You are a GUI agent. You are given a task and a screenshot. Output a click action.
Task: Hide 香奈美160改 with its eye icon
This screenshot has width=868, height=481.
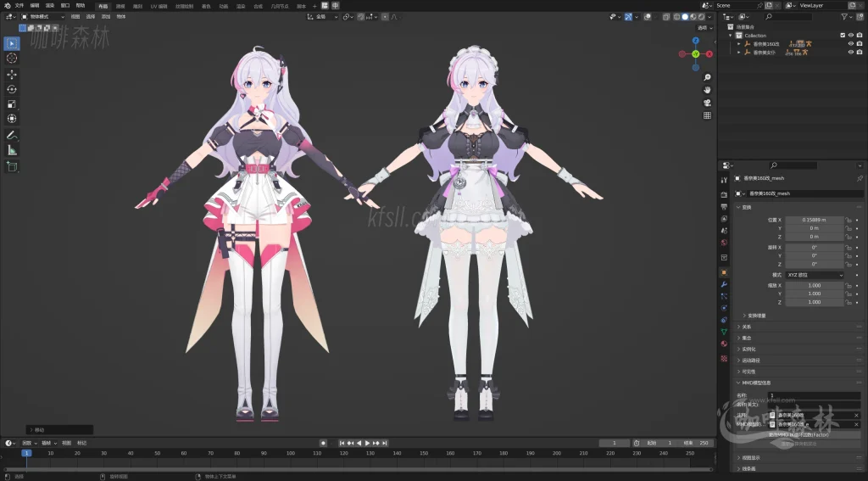pos(851,44)
